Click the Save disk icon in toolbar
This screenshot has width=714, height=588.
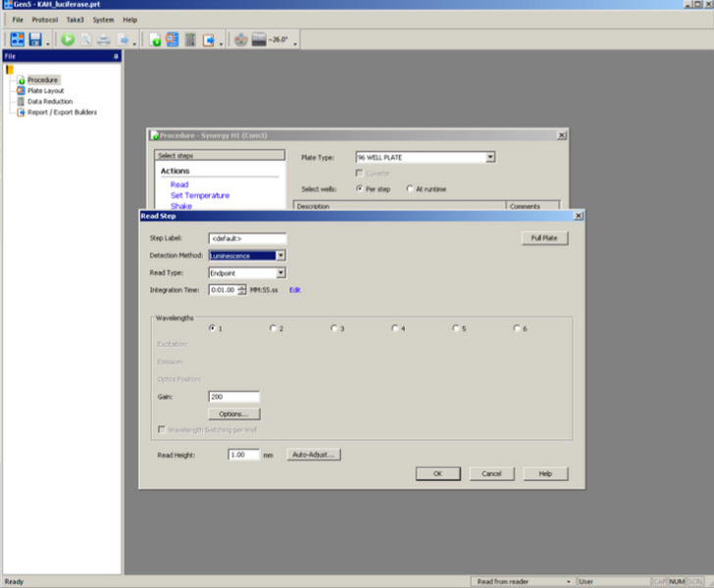coord(35,39)
